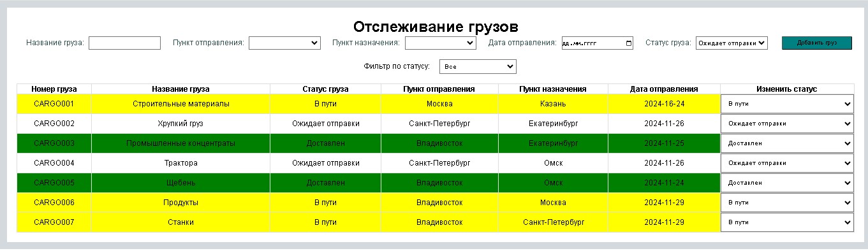Click 'Санкт-Петербург' destination in CARGO007 row
Viewport: 868px width, 251px height.
point(553,222)
